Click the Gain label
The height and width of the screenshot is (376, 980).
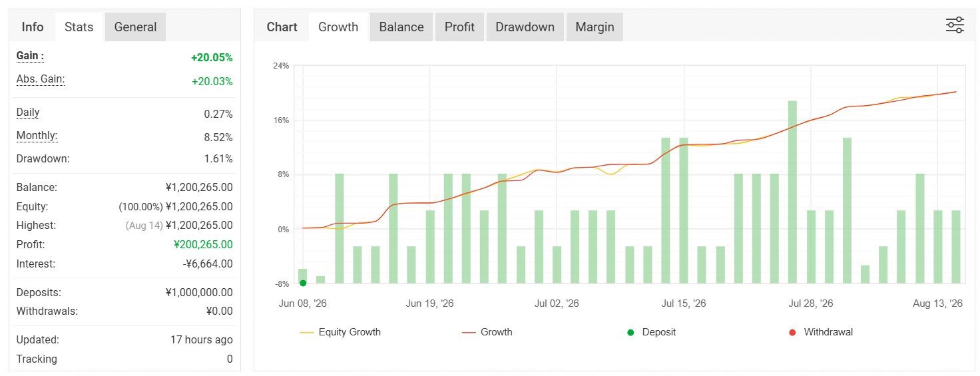[x=30, y=56]
